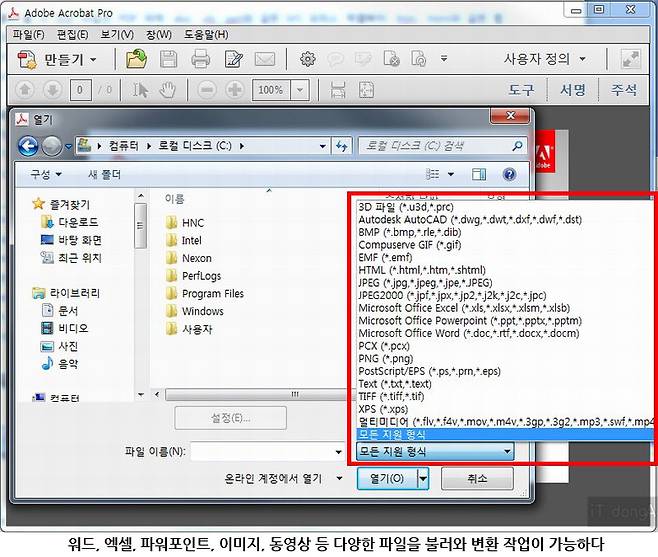The width and height of the screenshot is (658, 557).
Task: Click the 모든 지원 형식 file type combo box
Action: pyautogui.click(x=435, y=452)
